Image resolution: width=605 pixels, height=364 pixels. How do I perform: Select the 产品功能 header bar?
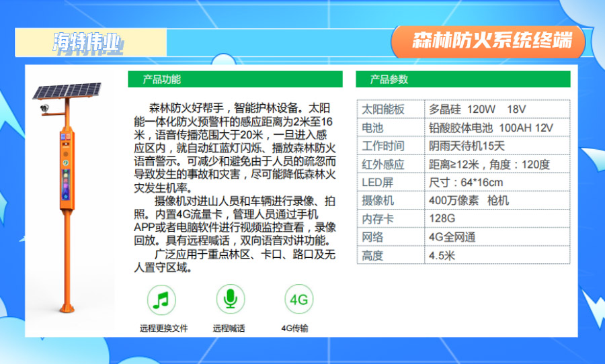pyautogui.click(x=235, y=79)
